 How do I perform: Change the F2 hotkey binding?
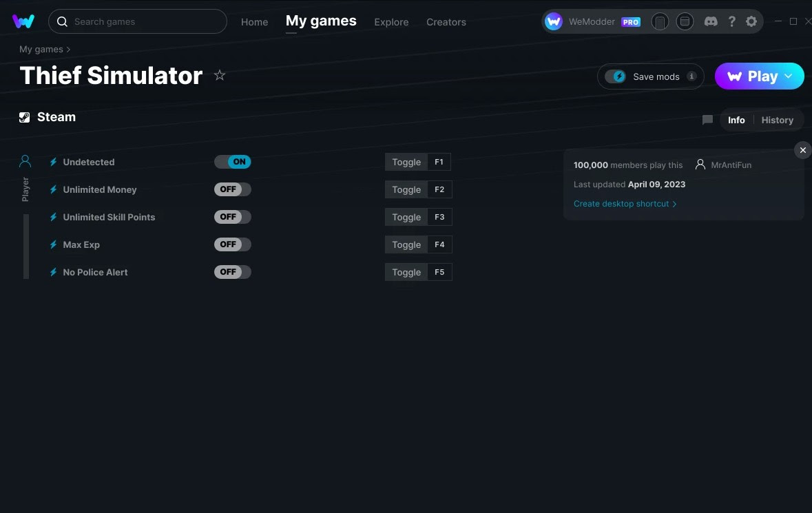[439, 189]
